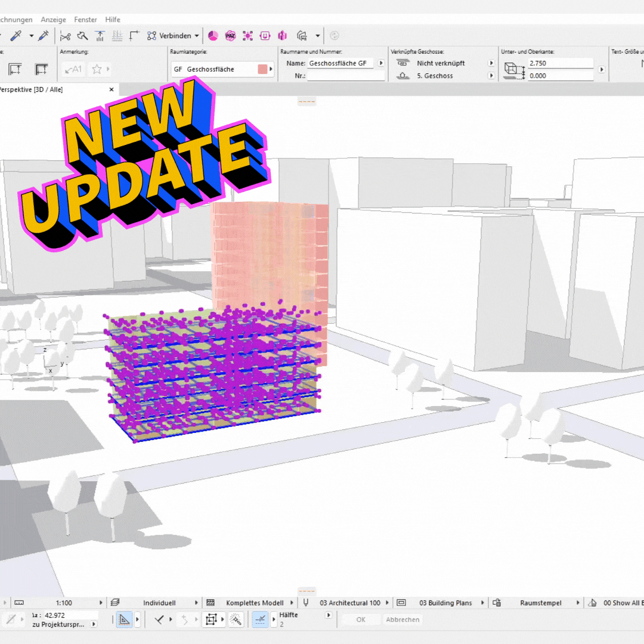Image resolution: width=644 pixels, height=644 pixels.
Task: Click the corner fillet tool icon
Action: coord(134,36)
